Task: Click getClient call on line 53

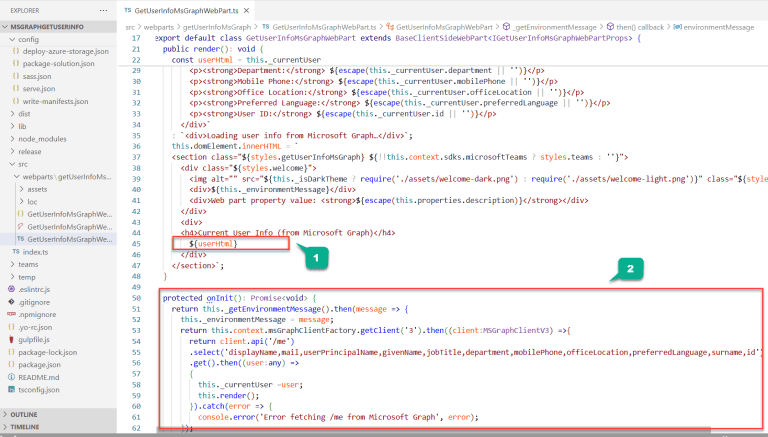Action: click(x=380, y=331)
